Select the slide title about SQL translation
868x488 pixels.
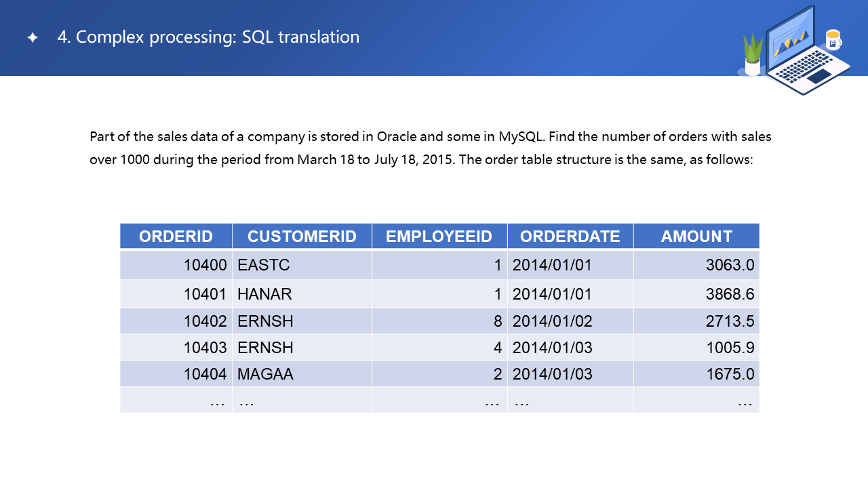pyautogui.click(x=208, y=37)
